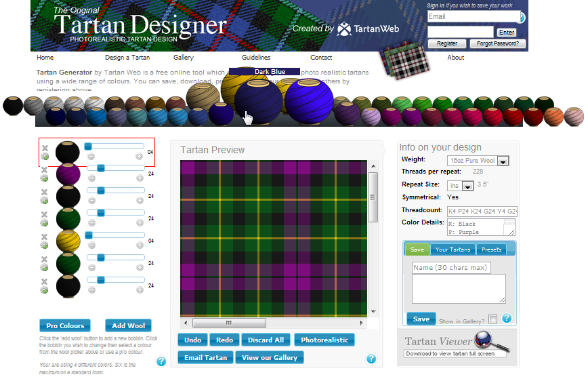Remove the top black 04 wool row
Image resolution: width=588 pixels, height=379 pixels.
tap(45, 148)
